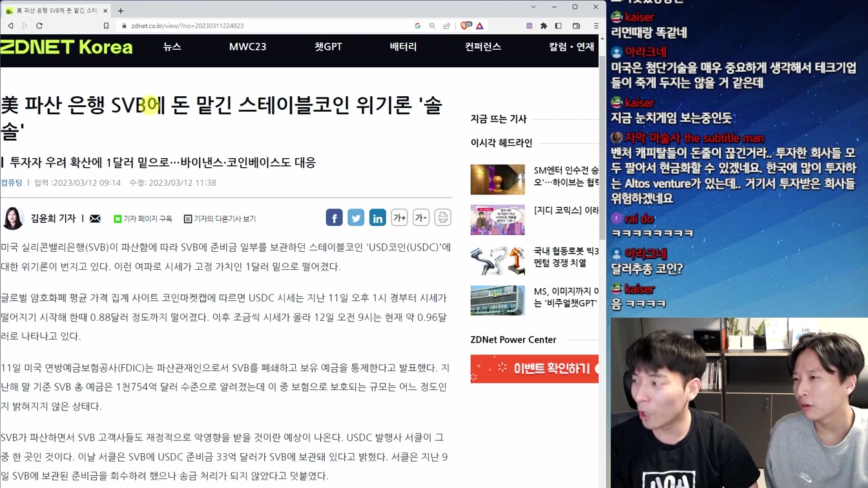
Task: Open the SM엔터 인수전 article thumbnail
Action: (x=497, y=179)
